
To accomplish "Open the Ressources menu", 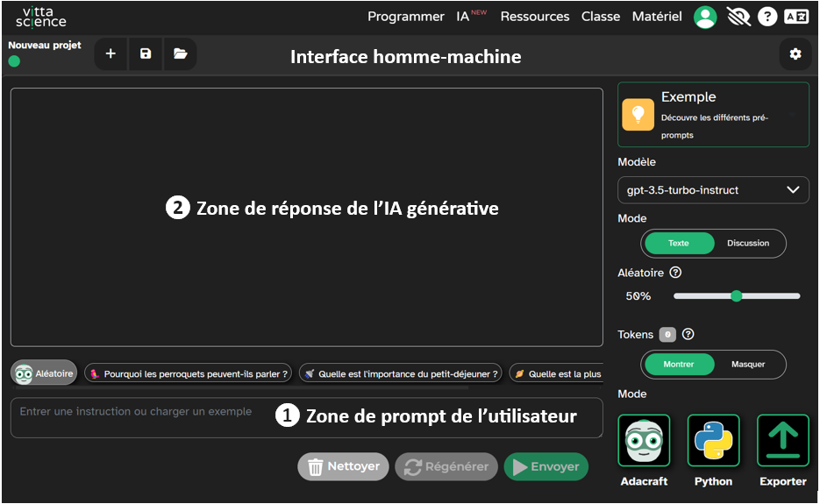I will coord(534,17).
